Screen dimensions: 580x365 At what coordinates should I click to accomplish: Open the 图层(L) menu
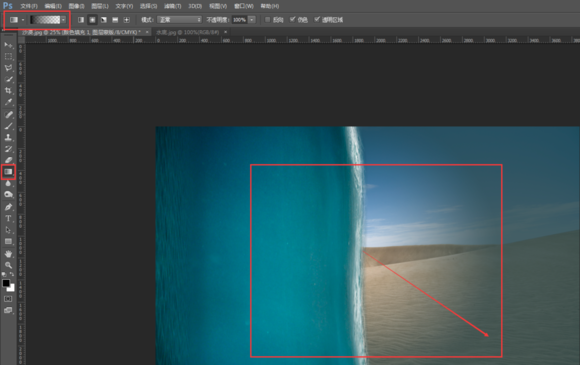point(100,6)
